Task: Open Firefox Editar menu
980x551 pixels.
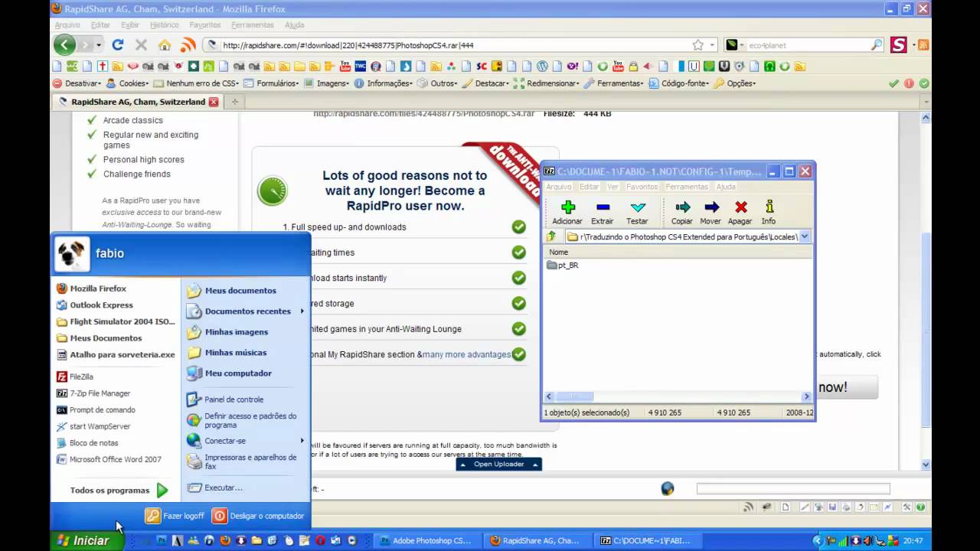Action: (100, 25)
